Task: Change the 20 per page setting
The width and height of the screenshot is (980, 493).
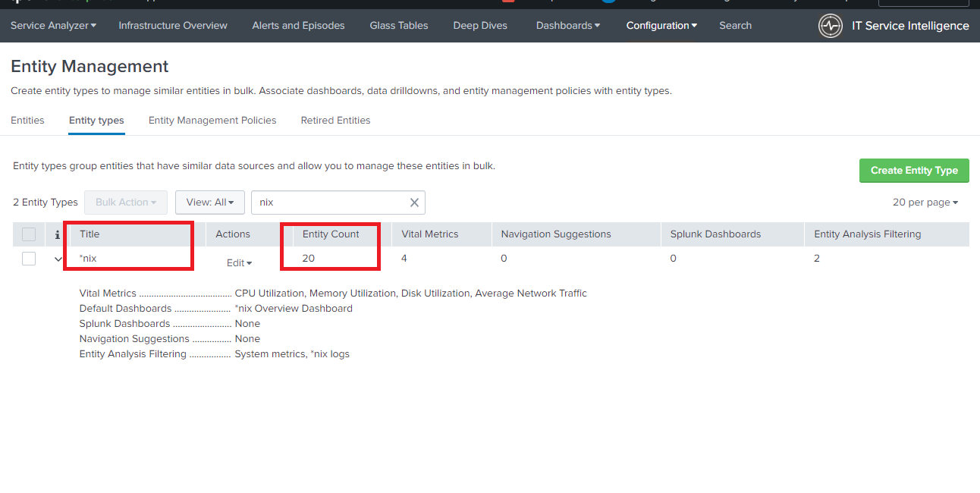Action: [925, 203]
